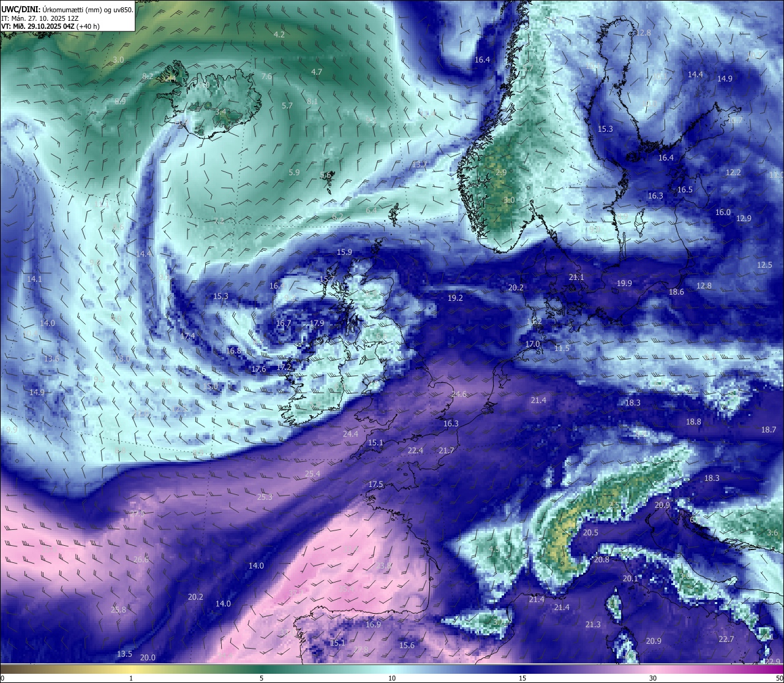Click the '25.3' map value
The height and width of the screenshot is (683, 784).
(265, 497)
